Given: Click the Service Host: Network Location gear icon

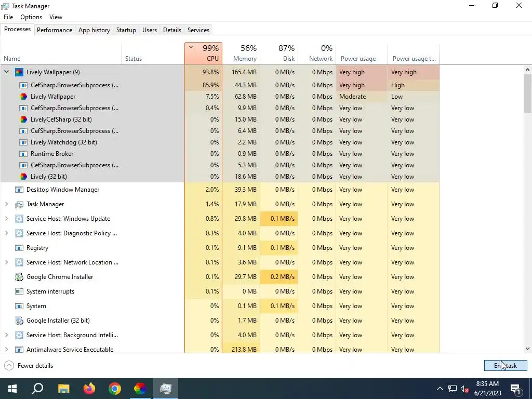Looking at the screenshot, I should pos(19,262).
